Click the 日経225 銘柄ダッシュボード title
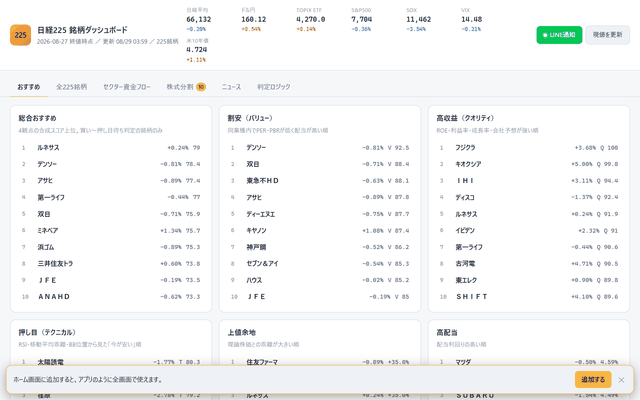This screenshot has height=400, width=640. tap(82, 30)
